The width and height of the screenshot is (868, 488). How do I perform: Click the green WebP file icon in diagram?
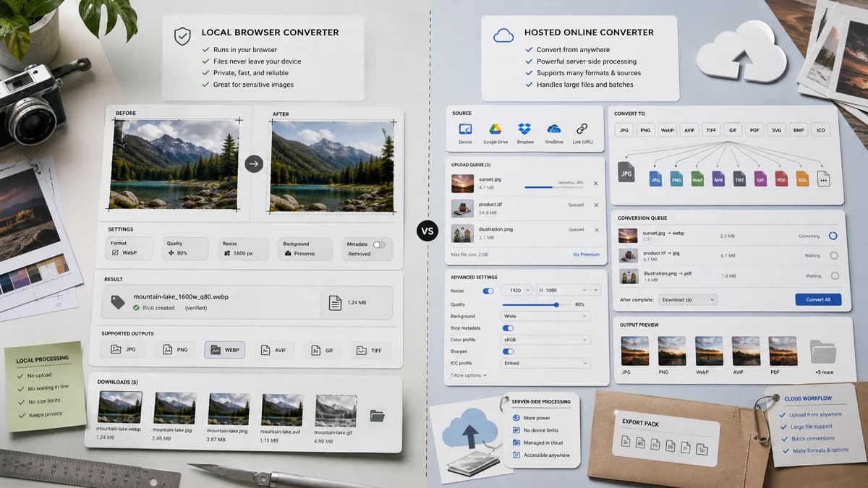697,179
